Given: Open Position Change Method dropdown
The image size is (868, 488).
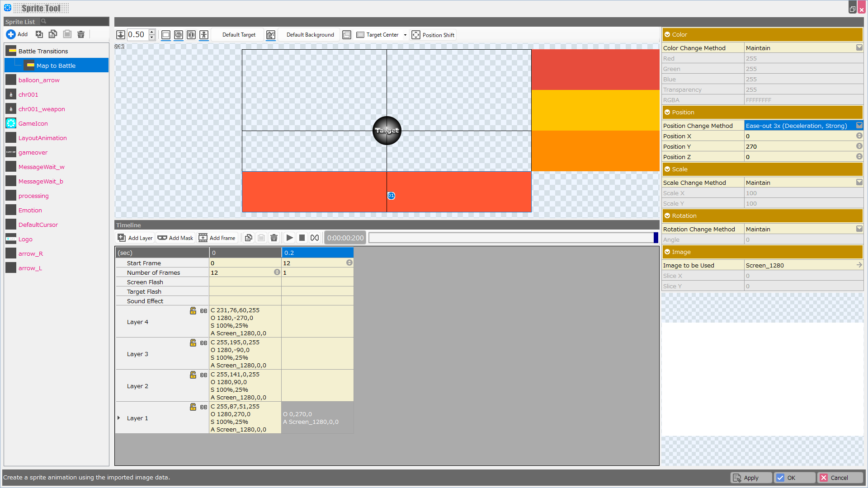Looking at the screenshot, I should click(x=859, y=126).
